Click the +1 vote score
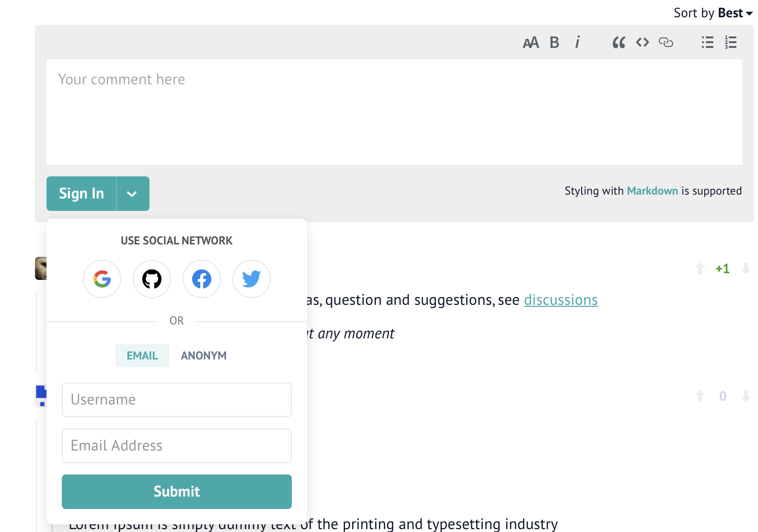This screenshot has width=758, height=532. tap(723, 268)
